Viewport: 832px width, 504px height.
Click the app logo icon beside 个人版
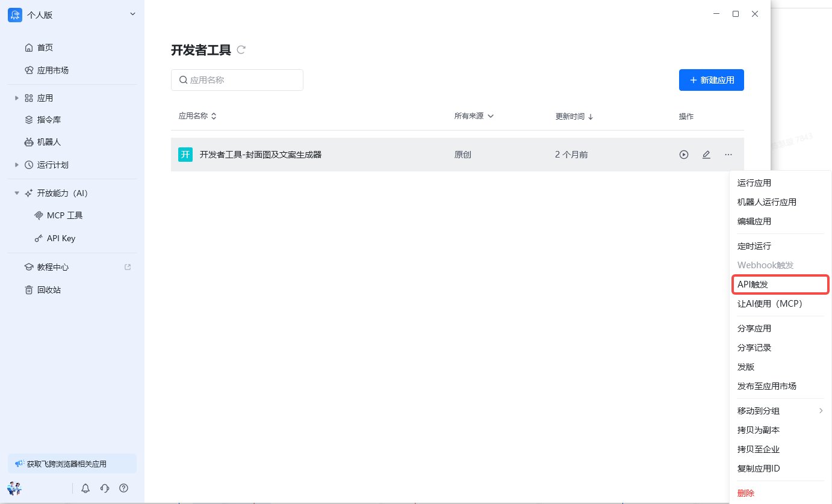click(x=15, y=15)
